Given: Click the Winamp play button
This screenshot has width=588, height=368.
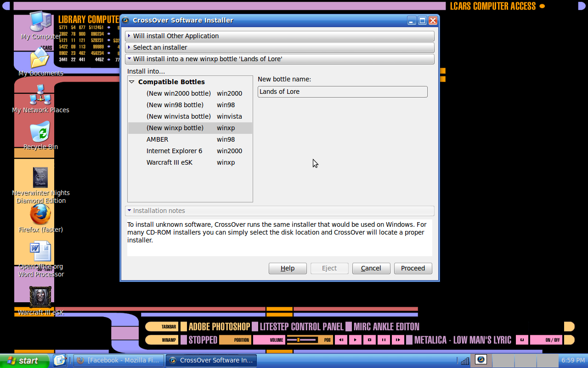Looking at the screenshot, I should [355, 340].
